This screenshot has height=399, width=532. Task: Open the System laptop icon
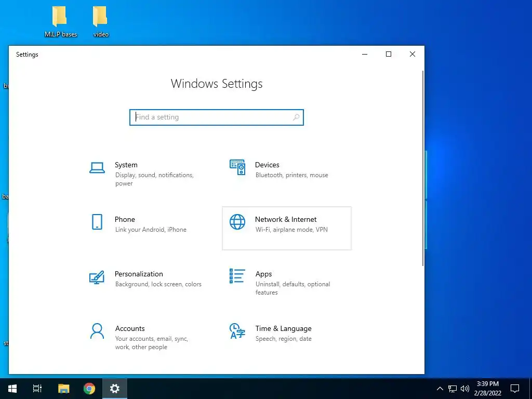[97, 168]
